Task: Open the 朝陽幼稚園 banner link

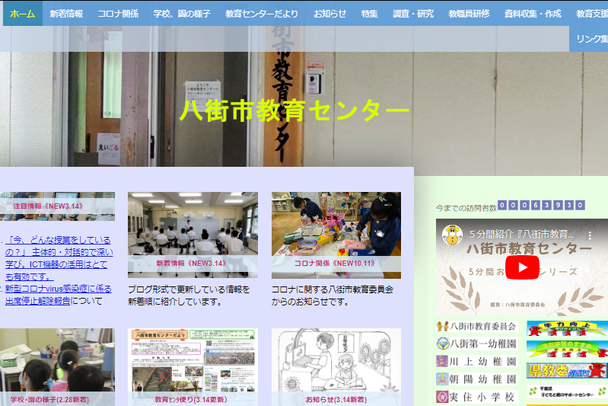Action: (x=477, y=379)
